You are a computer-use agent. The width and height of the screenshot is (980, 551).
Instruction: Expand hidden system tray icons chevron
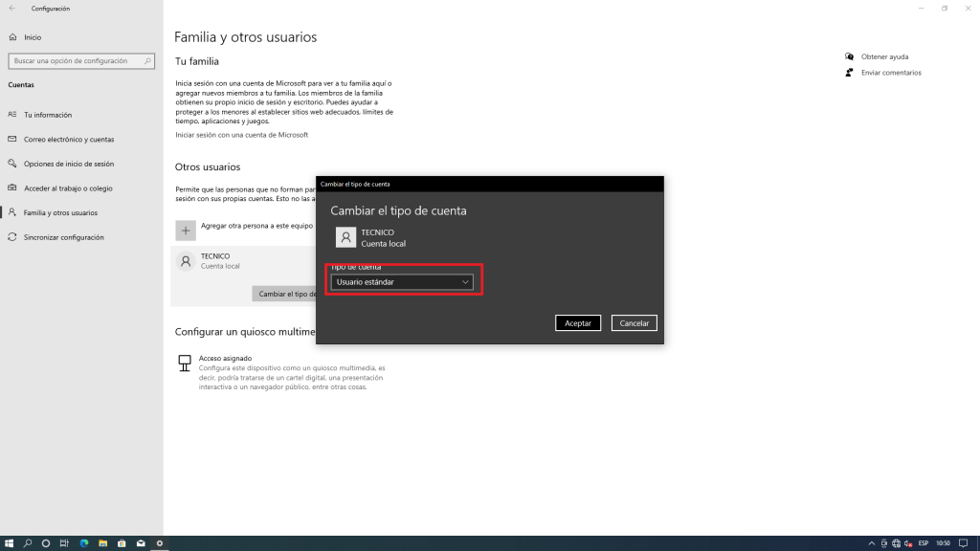point(870,543)
